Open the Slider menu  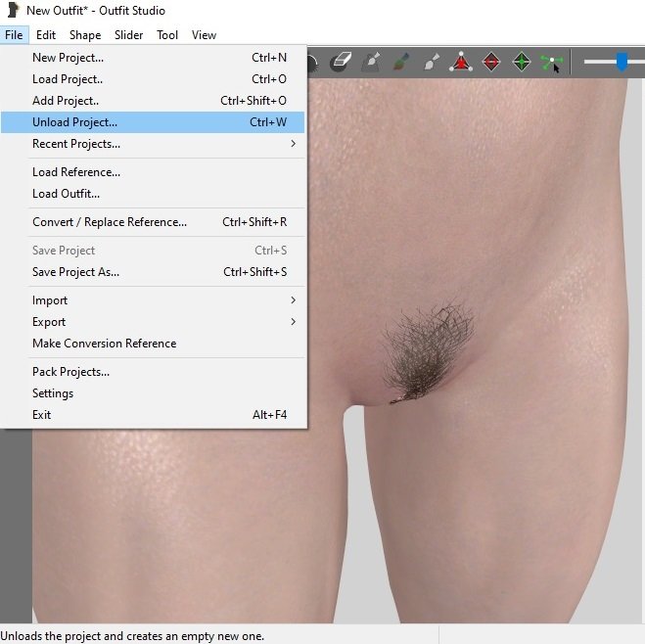point(128,35)
